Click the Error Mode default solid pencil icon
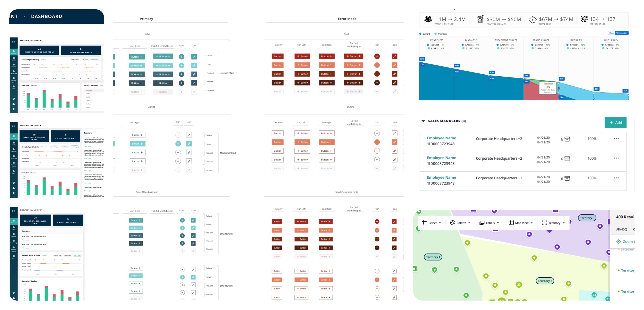 tap(394, 56)
